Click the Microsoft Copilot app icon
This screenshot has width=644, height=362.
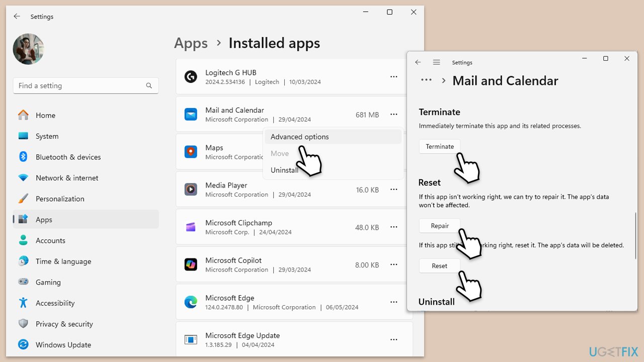click(191, 264)
